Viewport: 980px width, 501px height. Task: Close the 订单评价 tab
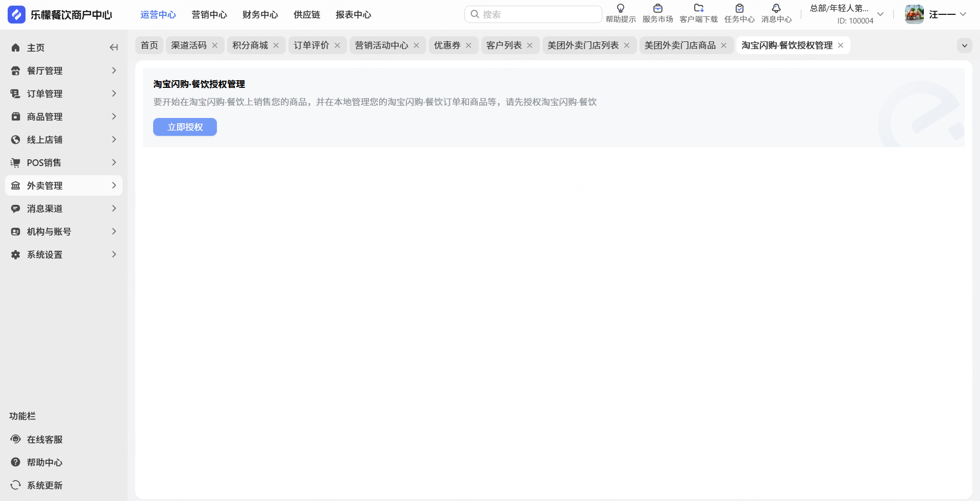click(337, 45)
